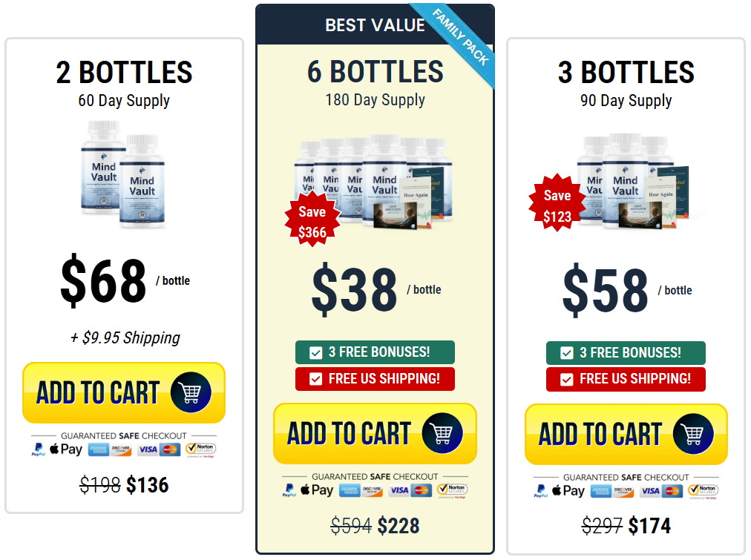Click the Visa card icon under 2 Bottles

(x=148, y=449)
